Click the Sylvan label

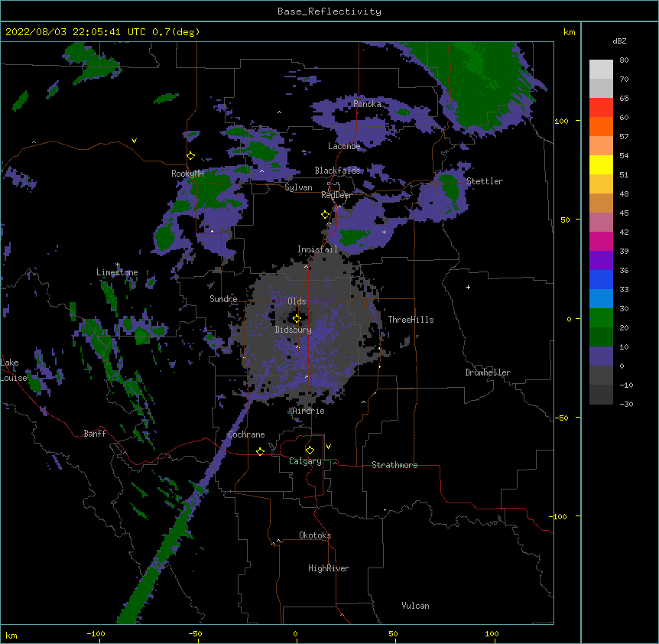pos(298,187)
